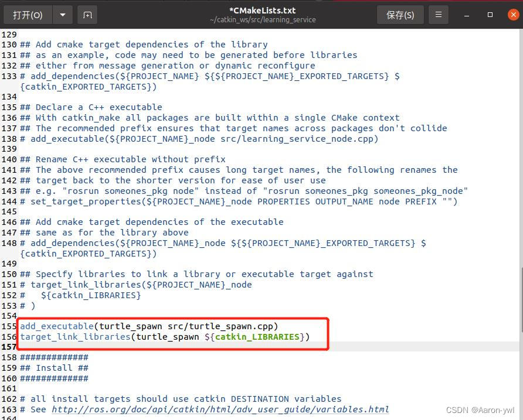Click line 136 'With catkin_make all packages' comment
This screenshot has width=523, height=420.
210,118
